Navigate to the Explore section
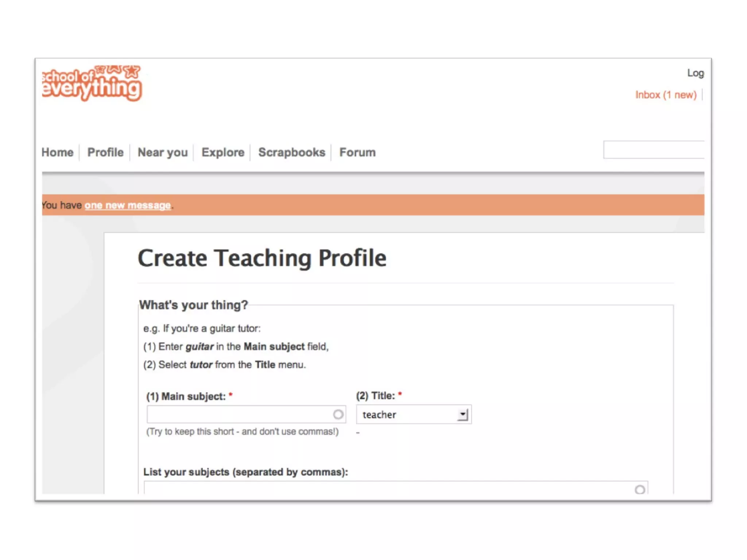 tap(223, 152)
